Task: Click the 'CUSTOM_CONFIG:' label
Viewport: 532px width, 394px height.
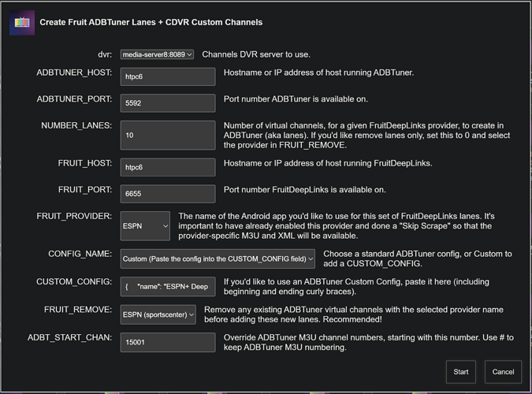Action: click(x=74, y=281)
